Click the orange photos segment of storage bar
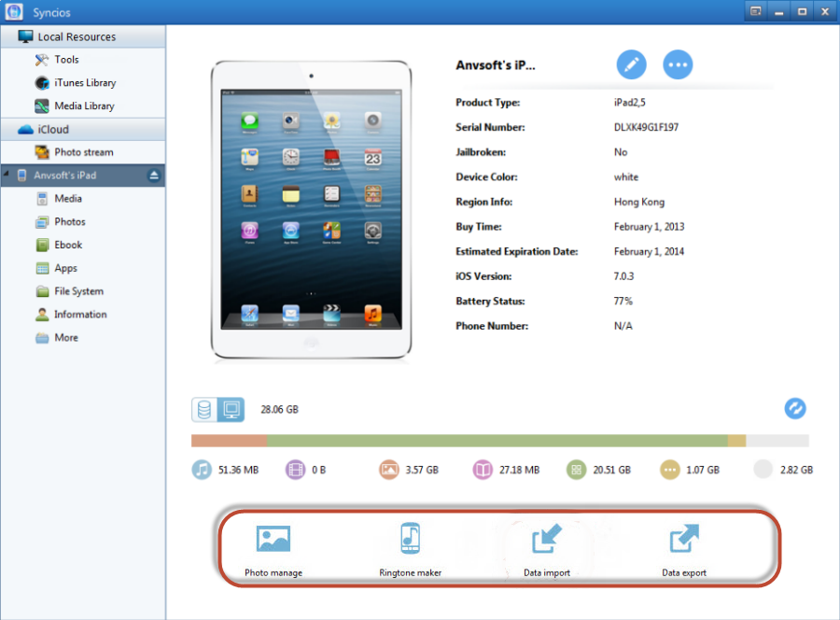 tap(230, 441)
